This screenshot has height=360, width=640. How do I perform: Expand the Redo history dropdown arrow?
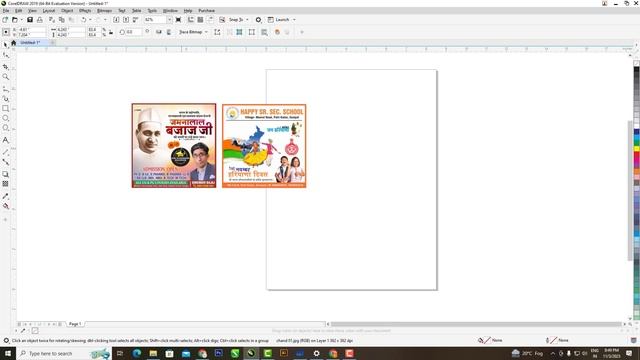coord(105,20)
